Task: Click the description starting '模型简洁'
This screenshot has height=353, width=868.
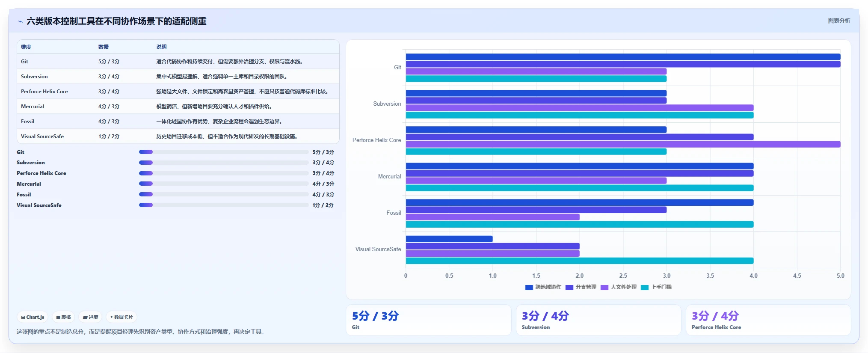Action: [x=215, y=107]
